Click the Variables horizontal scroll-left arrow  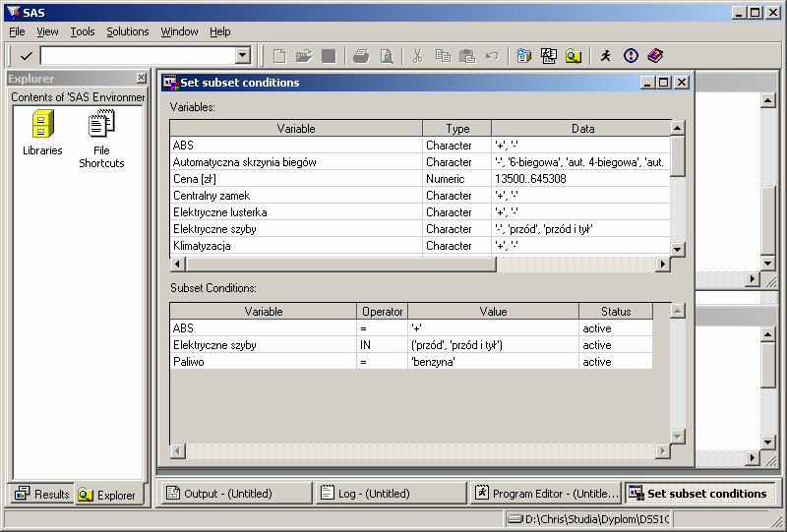[178, 264]
